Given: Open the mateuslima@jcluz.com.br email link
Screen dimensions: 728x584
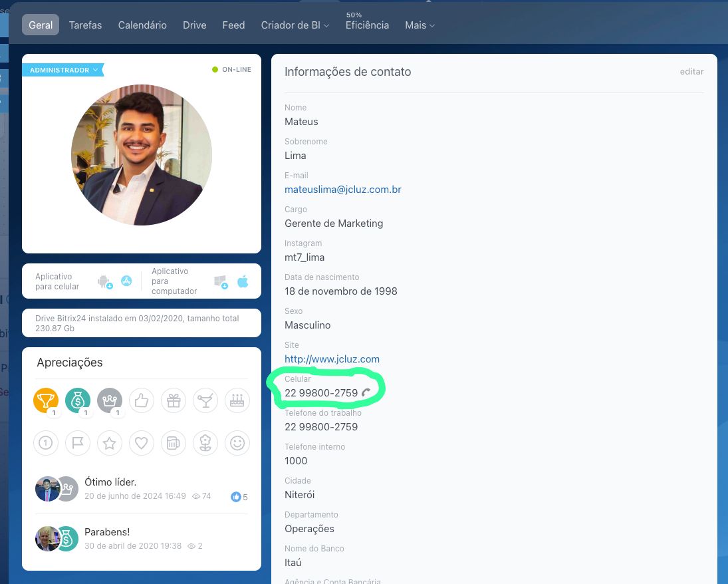Looking at the screenshot, I should point(342,190).
